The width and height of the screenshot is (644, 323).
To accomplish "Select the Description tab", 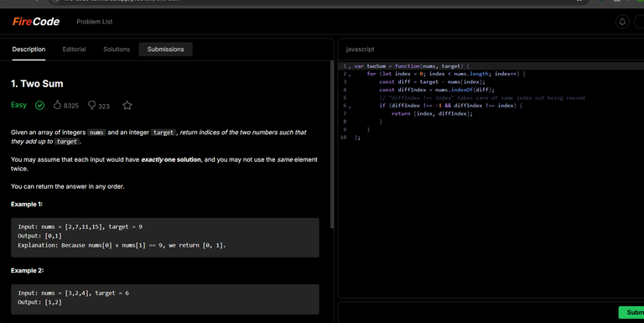I will pyautogui.click(x=29, y=49).
